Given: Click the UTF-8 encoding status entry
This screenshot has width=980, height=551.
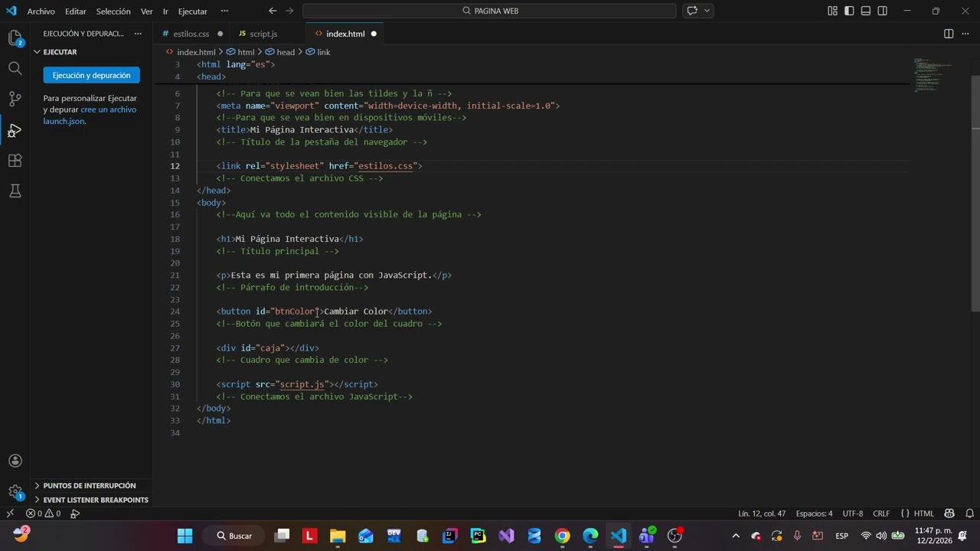Looking at the screenshot, I should coord(853,514).
